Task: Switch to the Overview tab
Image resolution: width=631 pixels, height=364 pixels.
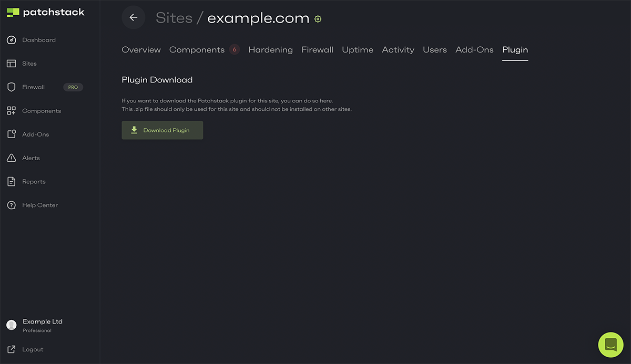Action: (141, 50)
